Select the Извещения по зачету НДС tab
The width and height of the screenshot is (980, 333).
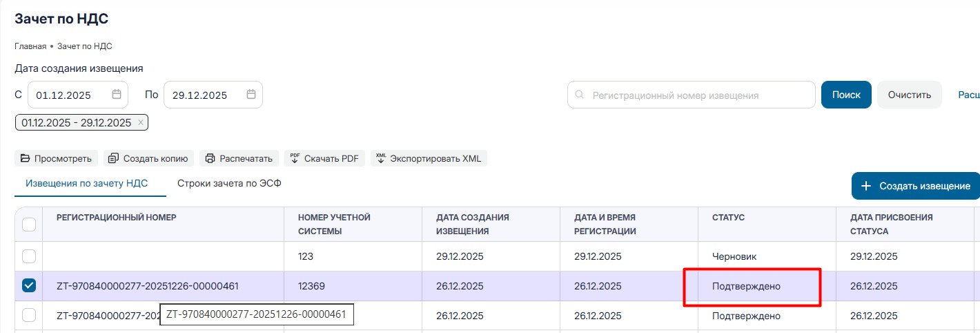[x=86, y=184]
